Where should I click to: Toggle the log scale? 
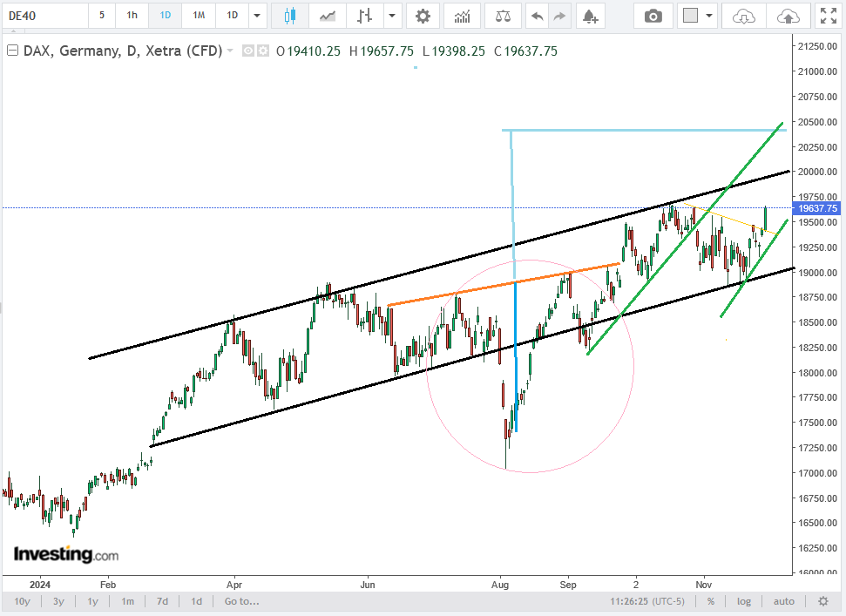coord(744,601)
